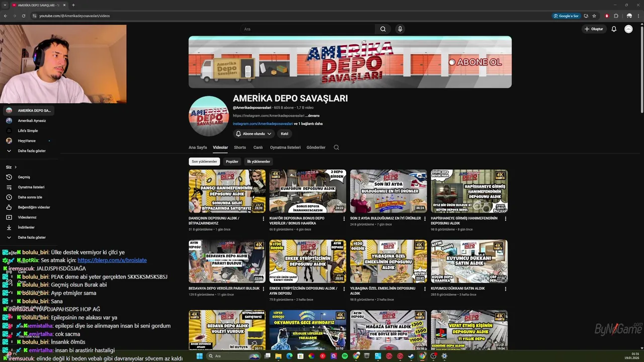Open the YILBAŞINA ÖZEL EMEKLİNİN thumbnail
The width and height of the screenshot is (644, 362).
pyautogui.click(x=388, y=261)
